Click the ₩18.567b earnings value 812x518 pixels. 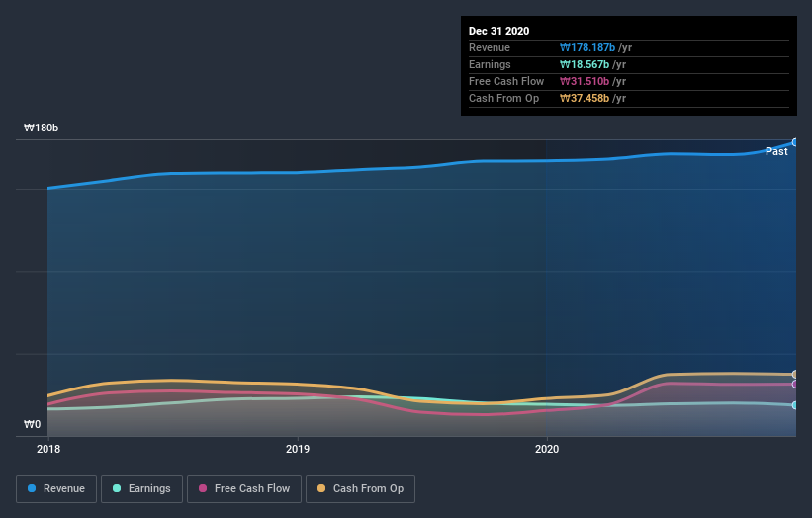pyautogui.click(x=585, y=64)
